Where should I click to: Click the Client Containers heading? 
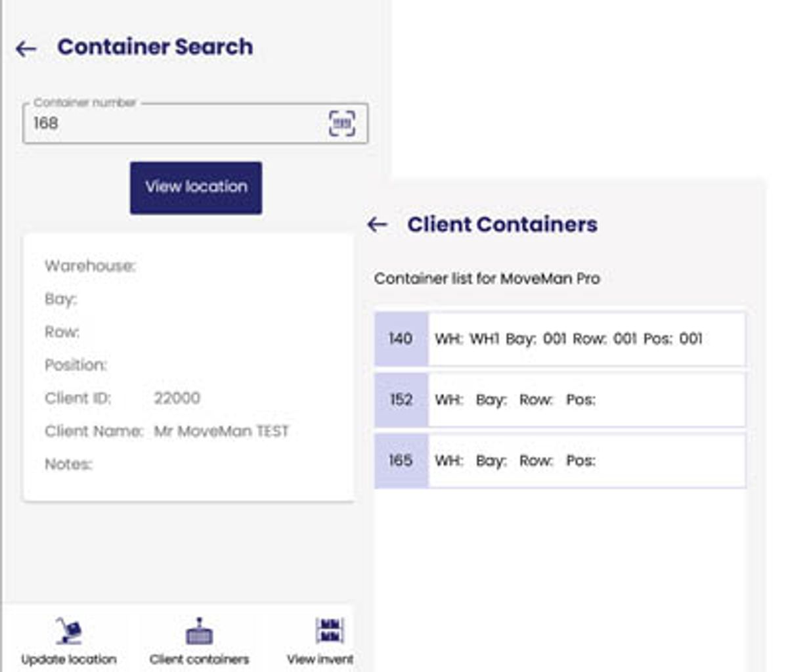point(502,225)
